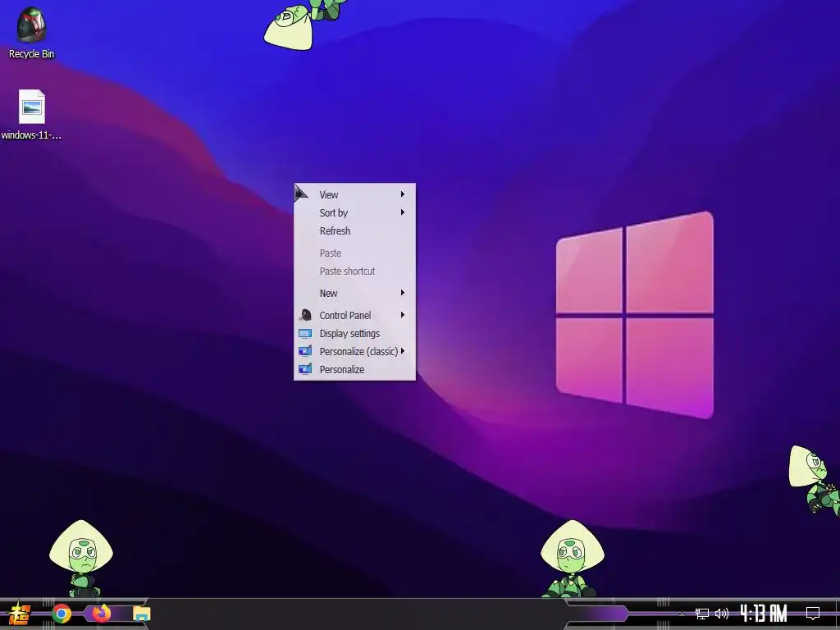Select the windows-11 image file on desktop
Screen dimensions: 840x630
[x=32, y=115]
